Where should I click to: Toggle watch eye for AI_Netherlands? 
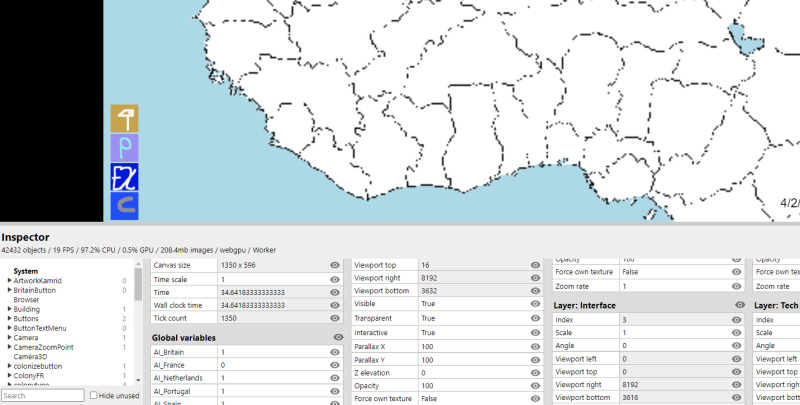pos(335,378)
